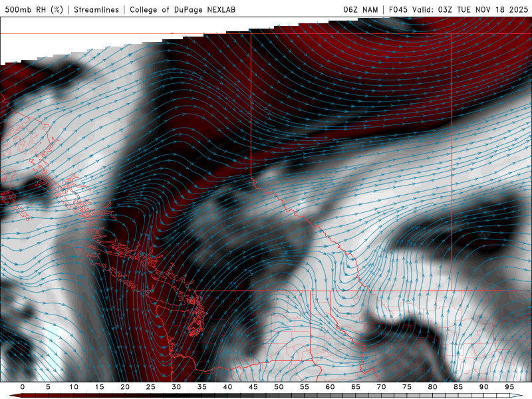The image size is (532, 399).
Task: Click the colorbar label '0'
Action: coord(23,387)
